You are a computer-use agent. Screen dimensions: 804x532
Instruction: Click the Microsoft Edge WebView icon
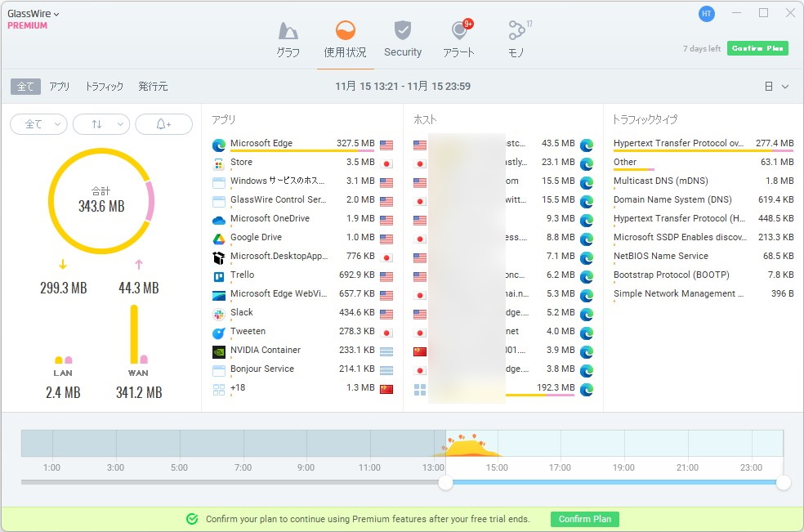(219, 296)
